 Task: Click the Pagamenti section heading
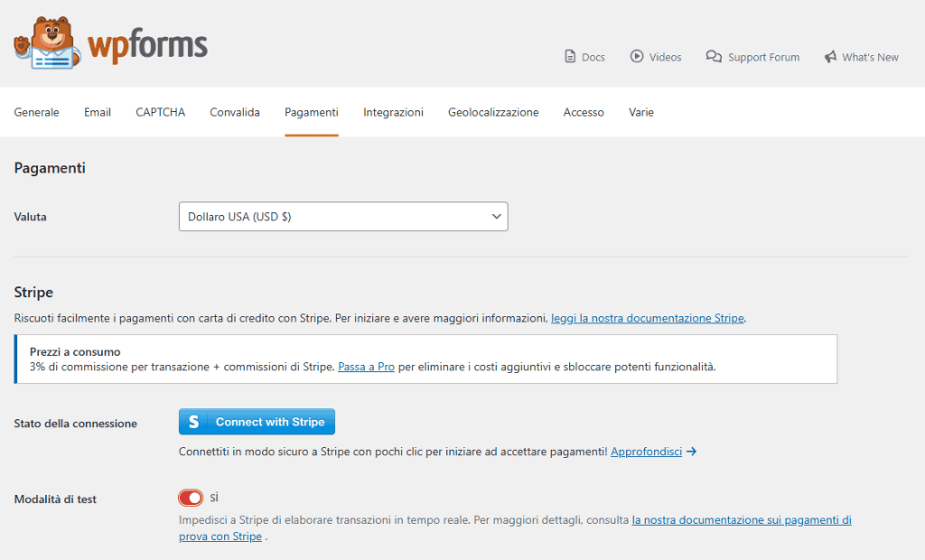click(x=50, y=168)
